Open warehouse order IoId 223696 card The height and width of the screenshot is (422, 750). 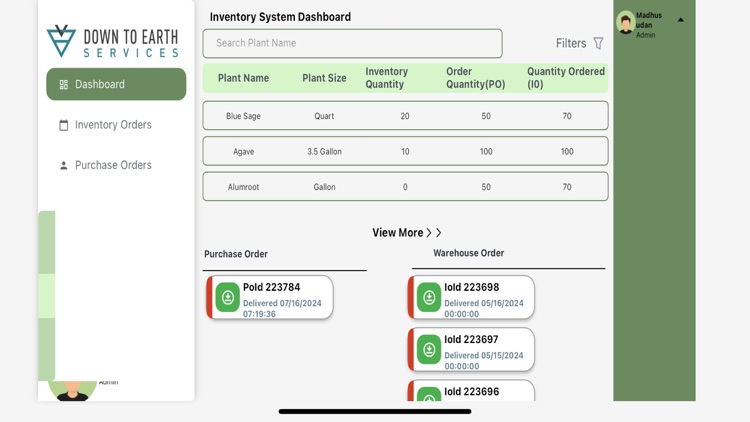click(471, 391)
